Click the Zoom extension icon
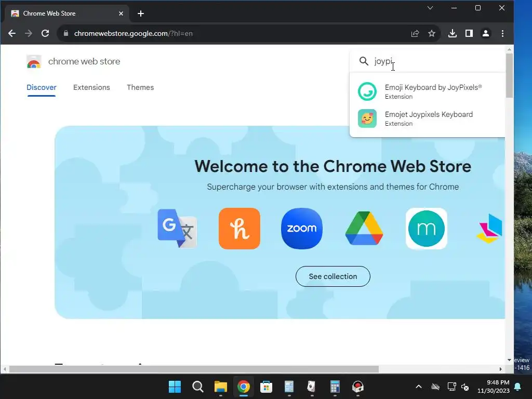 pyautogui.click(x=302, y=229)
